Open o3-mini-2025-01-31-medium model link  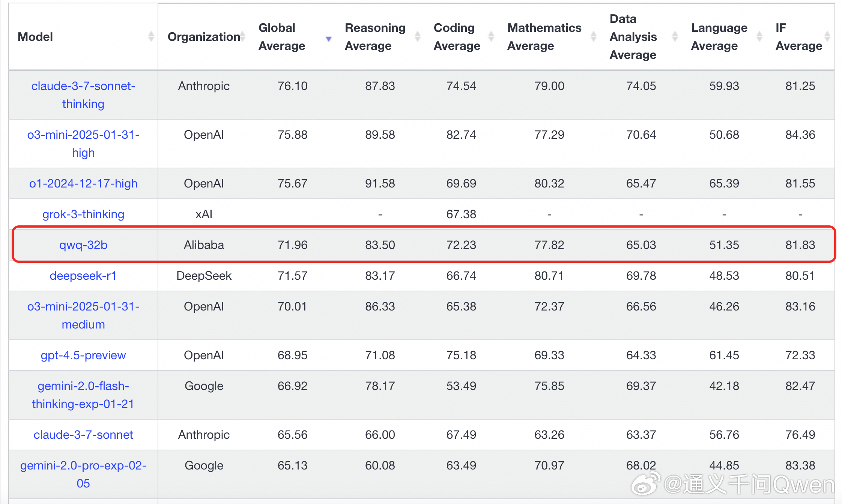[83, 315]
